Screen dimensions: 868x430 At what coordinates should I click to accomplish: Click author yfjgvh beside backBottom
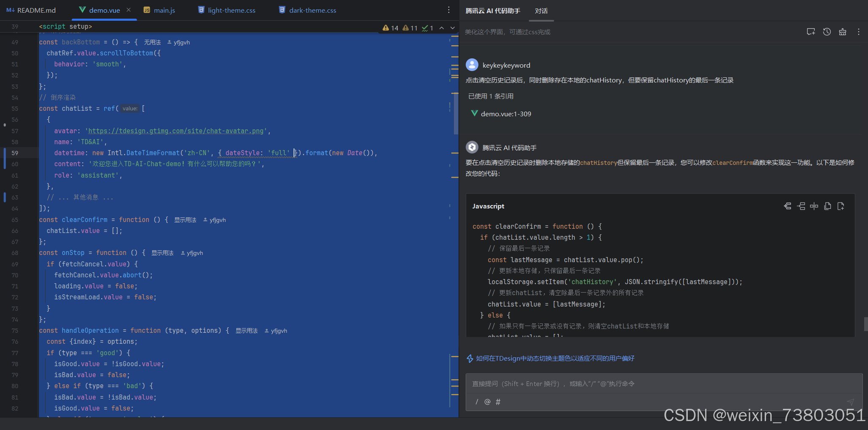point(179,42)
